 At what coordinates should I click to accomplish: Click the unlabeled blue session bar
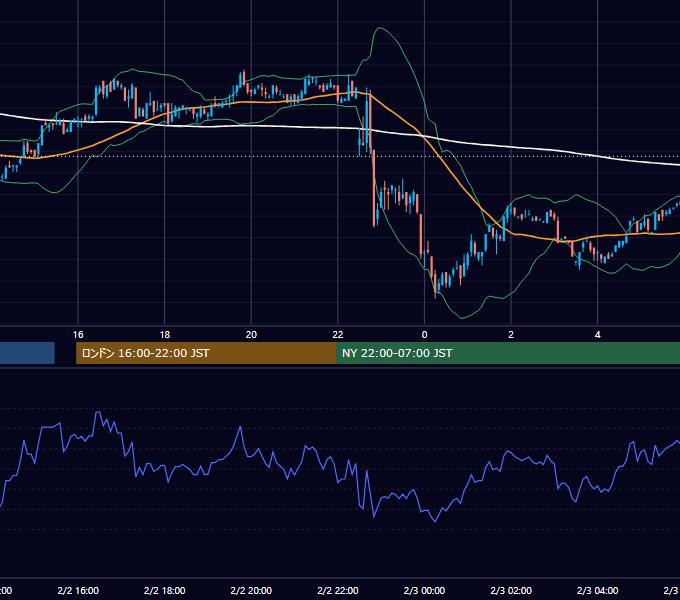pos(27,353)
